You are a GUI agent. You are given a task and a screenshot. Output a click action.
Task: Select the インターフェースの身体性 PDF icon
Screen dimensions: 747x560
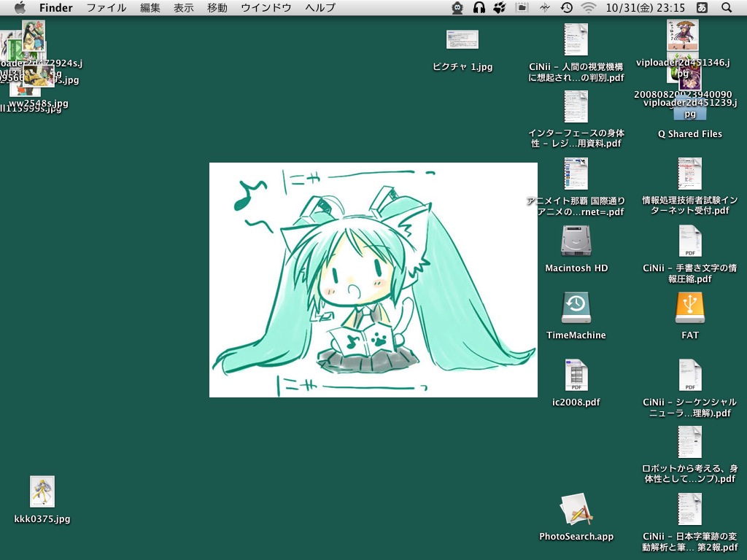576,106
